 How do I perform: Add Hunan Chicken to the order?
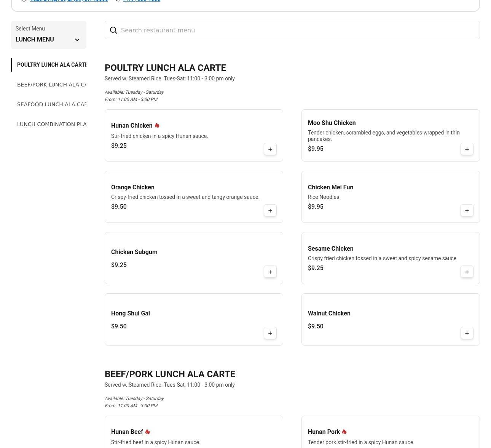(270, 149)
